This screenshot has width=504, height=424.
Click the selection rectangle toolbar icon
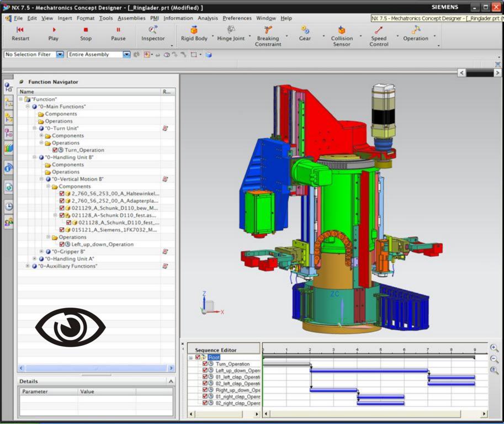194,55
